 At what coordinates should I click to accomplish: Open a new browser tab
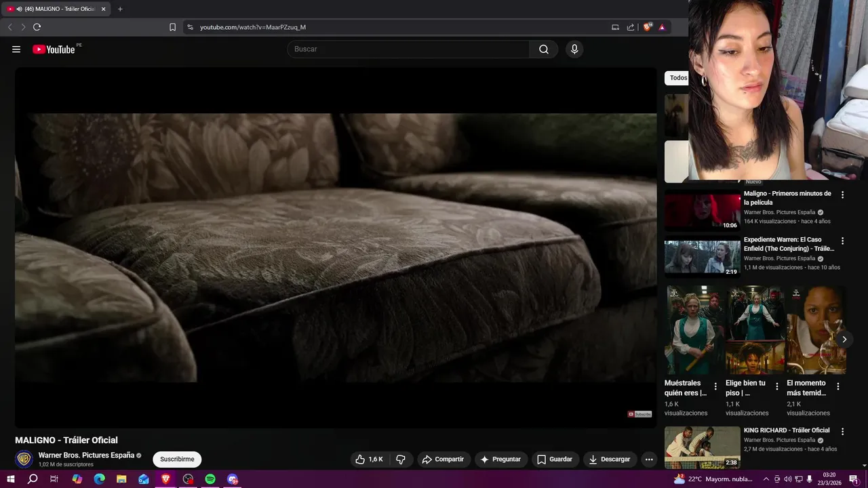point(120,9)
